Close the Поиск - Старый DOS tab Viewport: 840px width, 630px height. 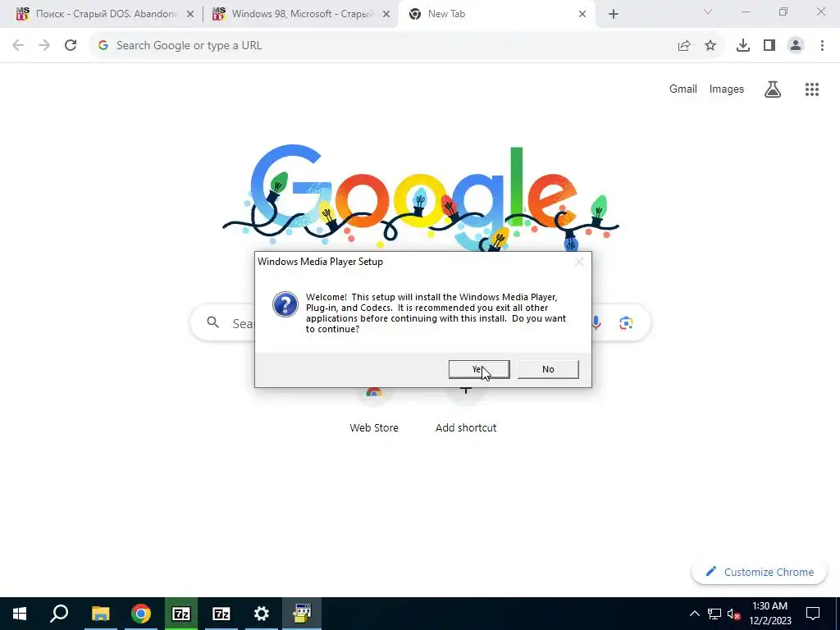[190, 15]
